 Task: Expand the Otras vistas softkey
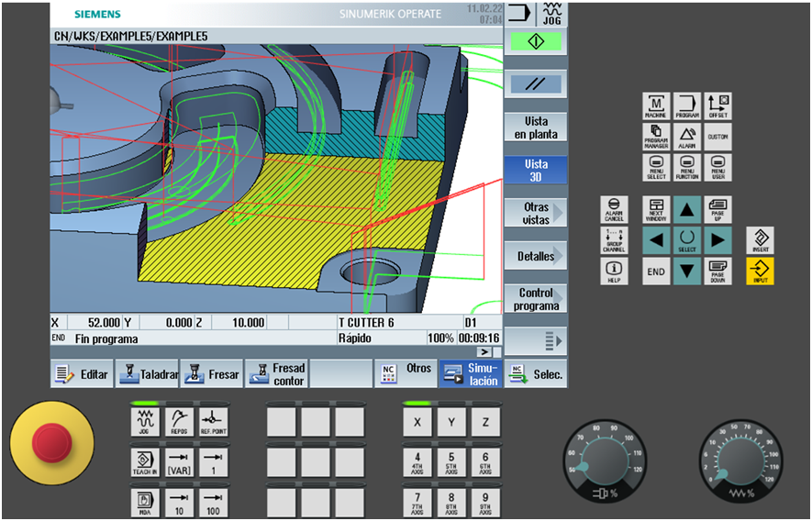click(536, 213)
